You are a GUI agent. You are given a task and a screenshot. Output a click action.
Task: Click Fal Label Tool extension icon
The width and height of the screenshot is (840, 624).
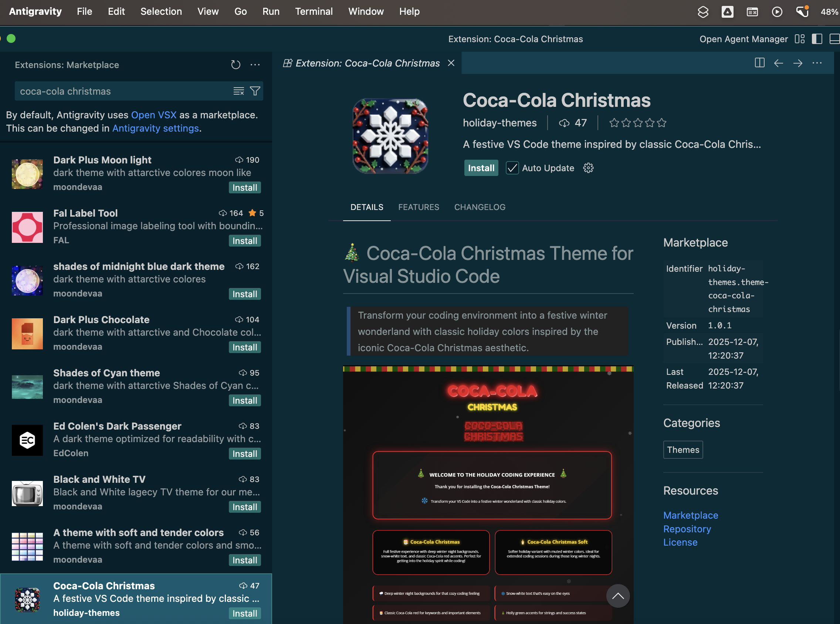point(27,227)
